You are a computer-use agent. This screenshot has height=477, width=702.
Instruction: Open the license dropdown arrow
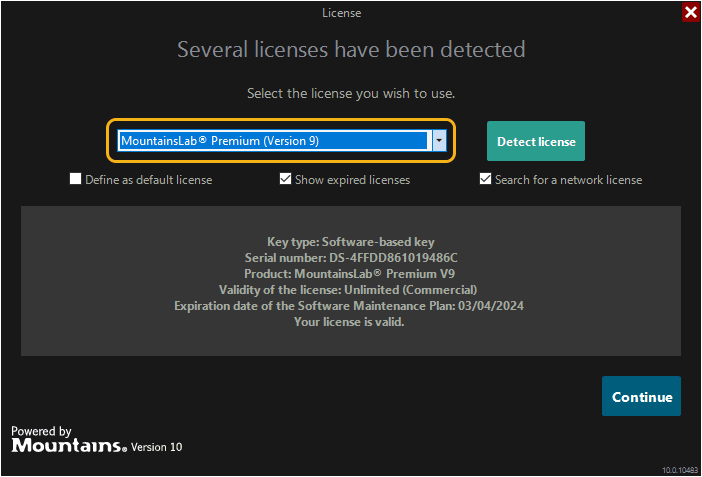click(x=439, y=141)
